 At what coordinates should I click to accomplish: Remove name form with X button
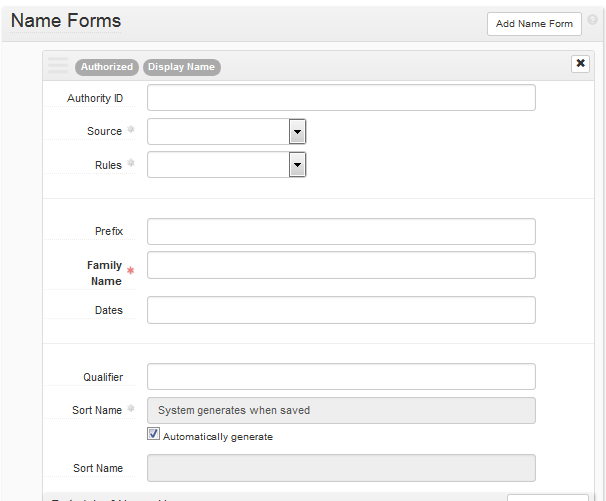pyautogui.click(x=580, y=63)
